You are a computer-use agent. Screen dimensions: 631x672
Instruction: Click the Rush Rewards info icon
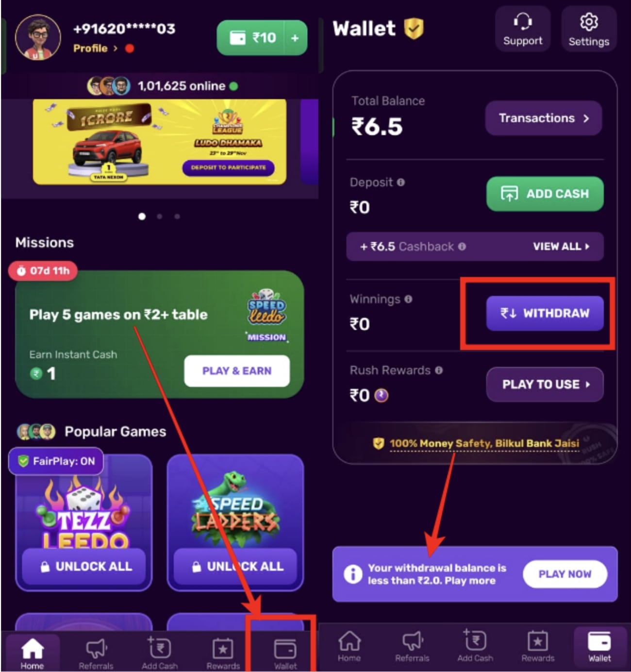(x=439, y=370)
